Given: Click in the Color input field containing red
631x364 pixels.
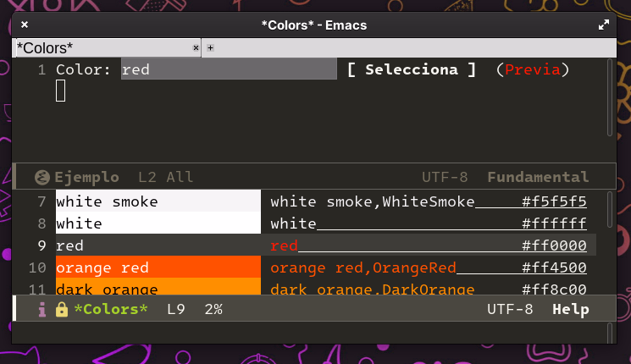Looking at the screenshot, I should (x=228, y=69).
